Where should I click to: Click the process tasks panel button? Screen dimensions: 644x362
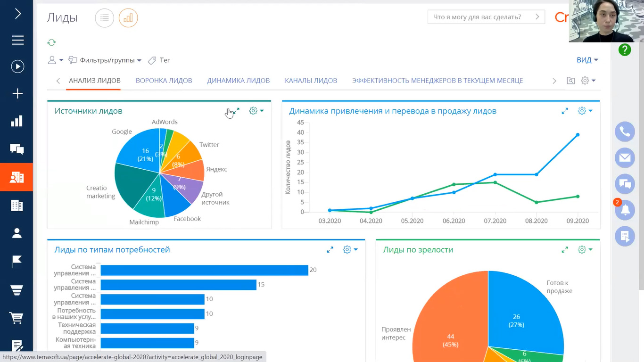625,237
